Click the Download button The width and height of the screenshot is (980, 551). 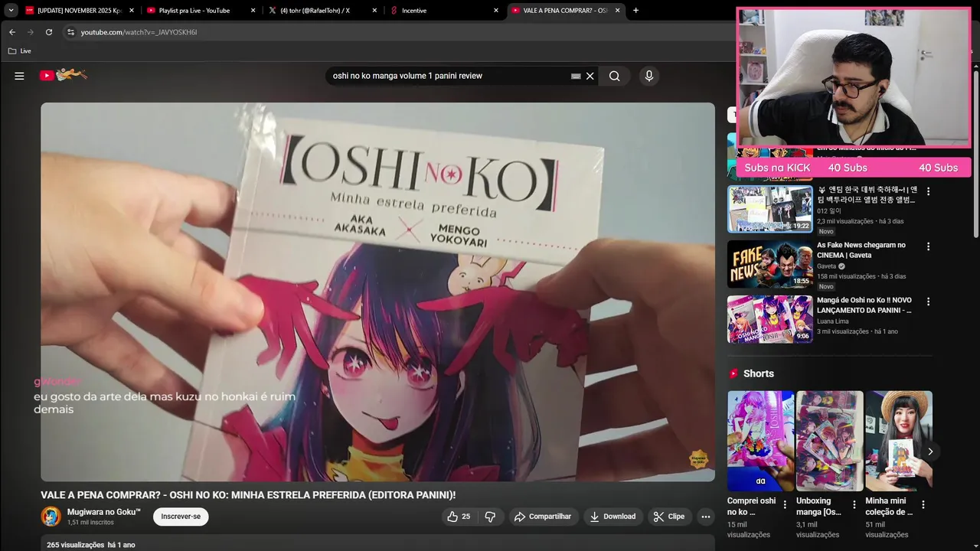tap(612, 517)
